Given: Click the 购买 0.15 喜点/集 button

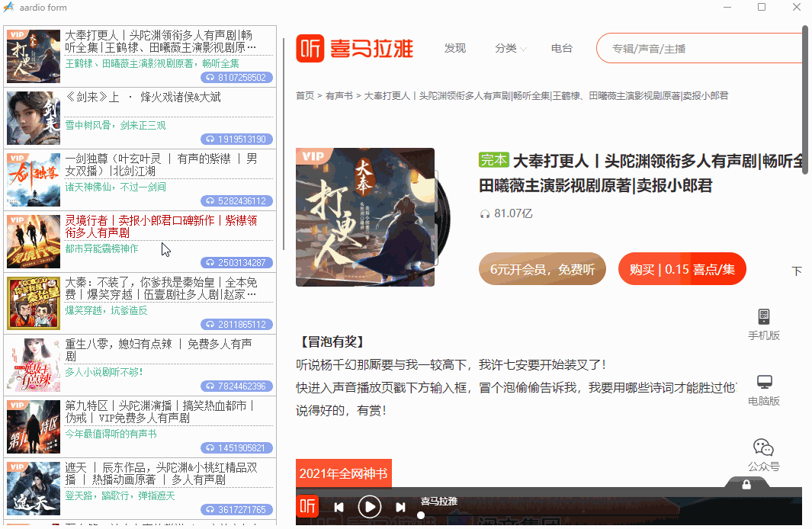Looking at the screenshot, I should [x=682, y=269].
